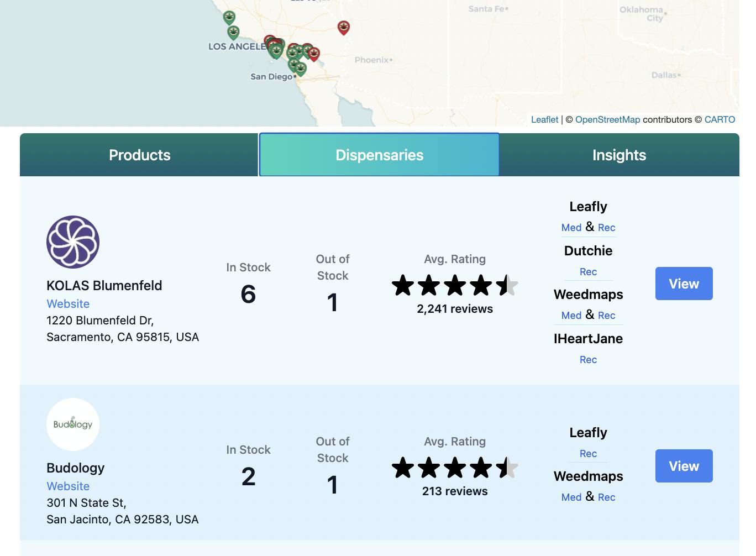View the Budology dispensary
This screenshot has height=556, width=756.
pyautogui.click(x=684, y=466)
